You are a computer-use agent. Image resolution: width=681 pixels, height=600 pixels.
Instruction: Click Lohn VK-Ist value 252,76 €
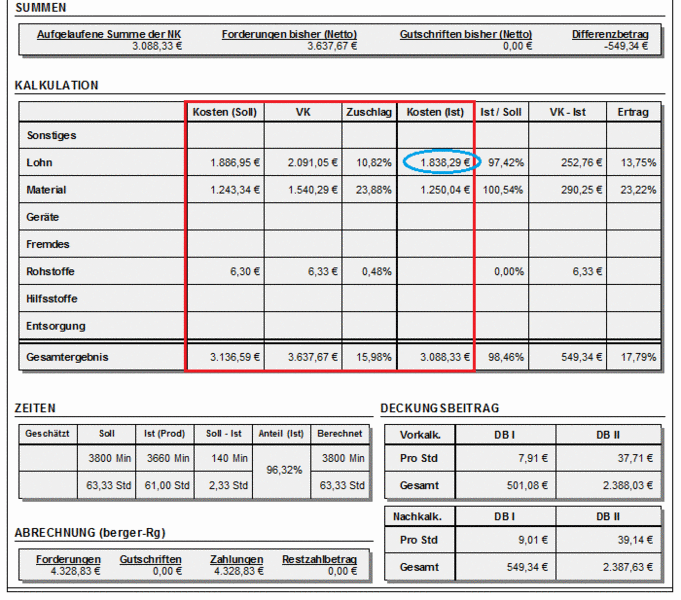point(581,162)
